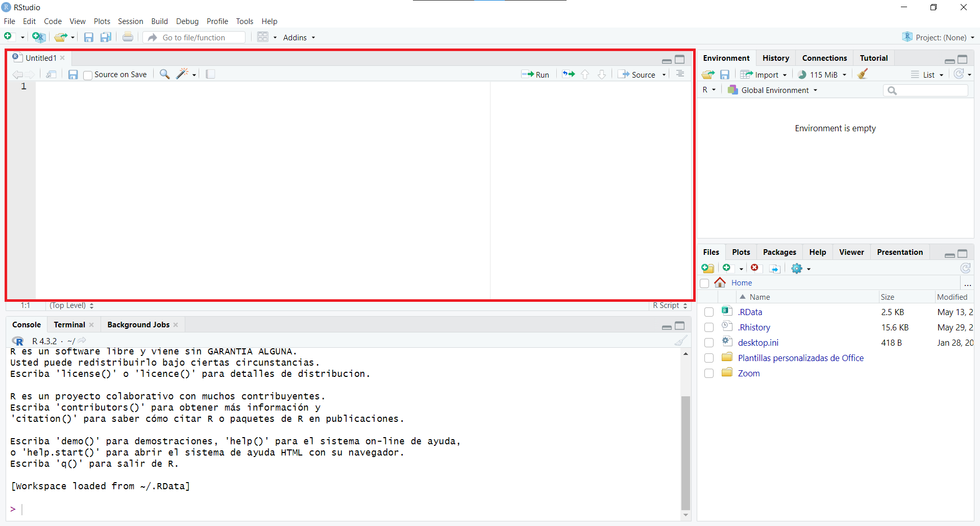Expand the Global Environment dropdown
This screenshot has width=980, height=526.
pos(773,90)
